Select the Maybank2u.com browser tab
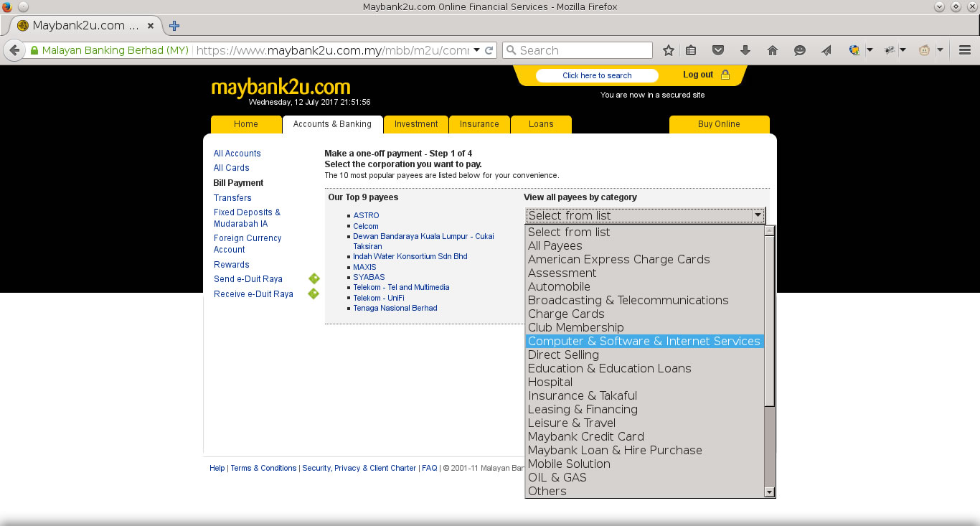The height and width of the screenshot is (526, 980). coord(85,26)
